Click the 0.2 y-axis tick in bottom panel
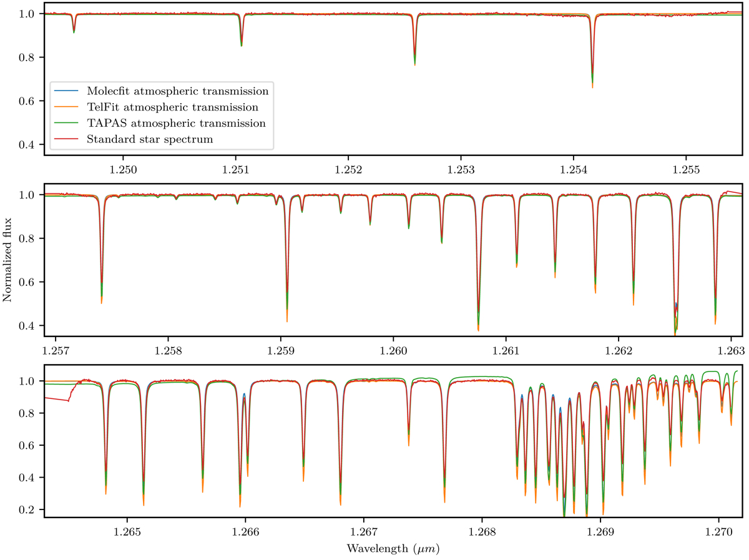 [x=31, y=510]
